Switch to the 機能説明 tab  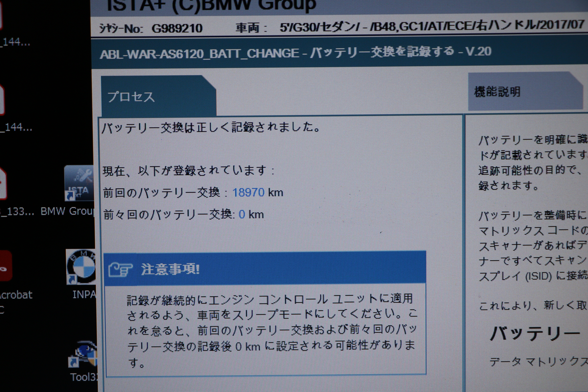point(526,92)
